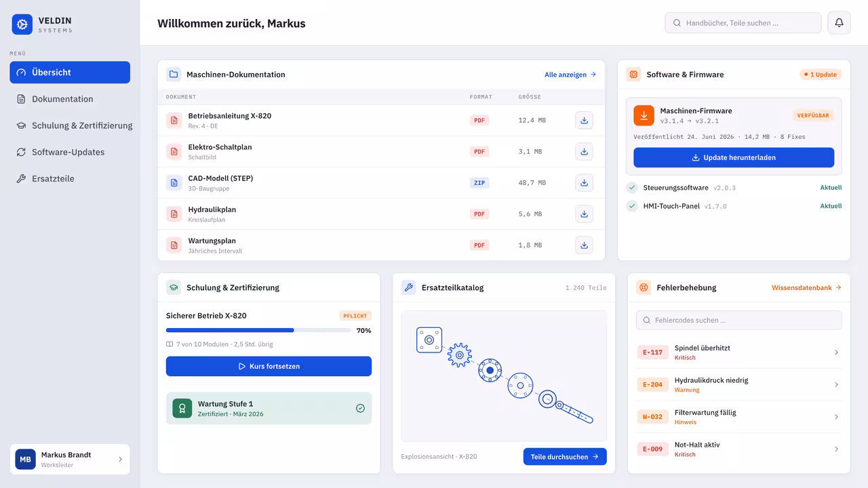The width and height of the screenshot is (868, 488).
Task: Open the notifications bell
Action: tap(839, 22)
